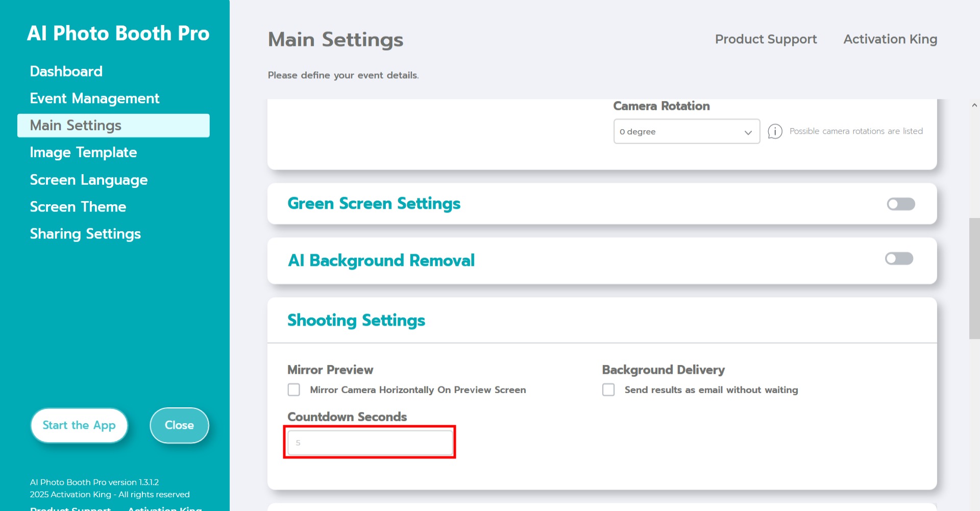Tick Send results as email without waiting
Image resolution: width=980 pixels, height=511 pixels.
click(x=608, y=390)
